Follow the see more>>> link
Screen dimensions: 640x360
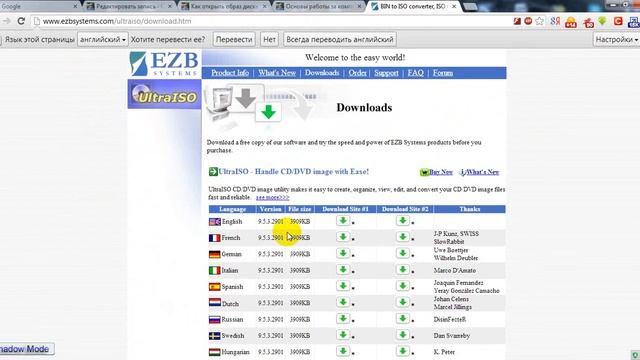[x=272, y=198]
